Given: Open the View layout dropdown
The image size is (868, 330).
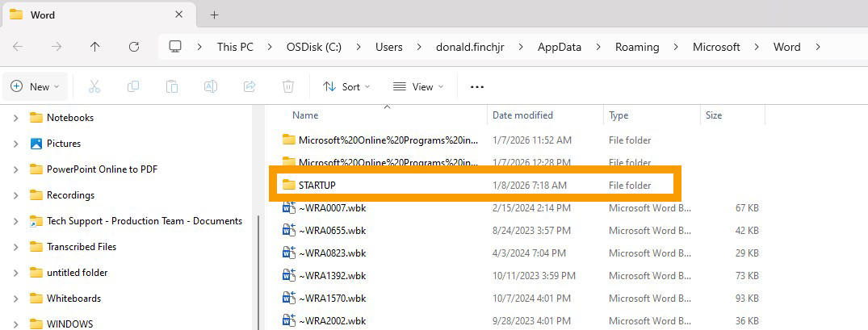Looking at the screenshot, I should pos(417,86).
